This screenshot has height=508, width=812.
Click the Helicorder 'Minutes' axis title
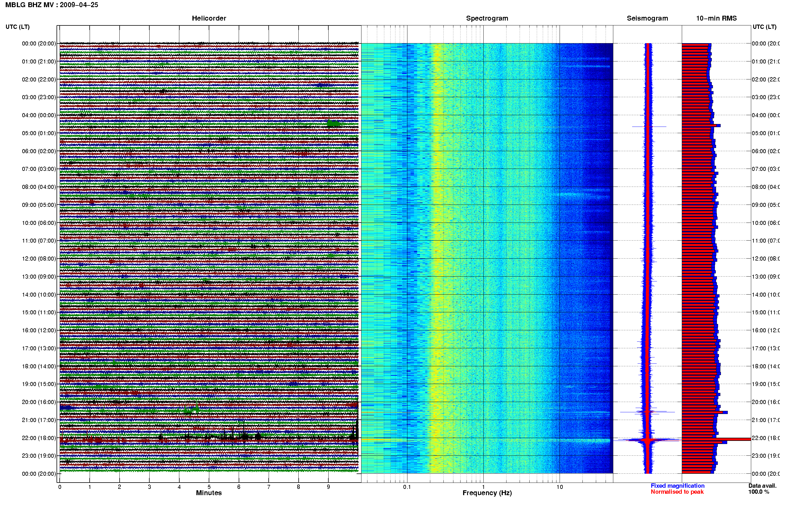(209, 493)
